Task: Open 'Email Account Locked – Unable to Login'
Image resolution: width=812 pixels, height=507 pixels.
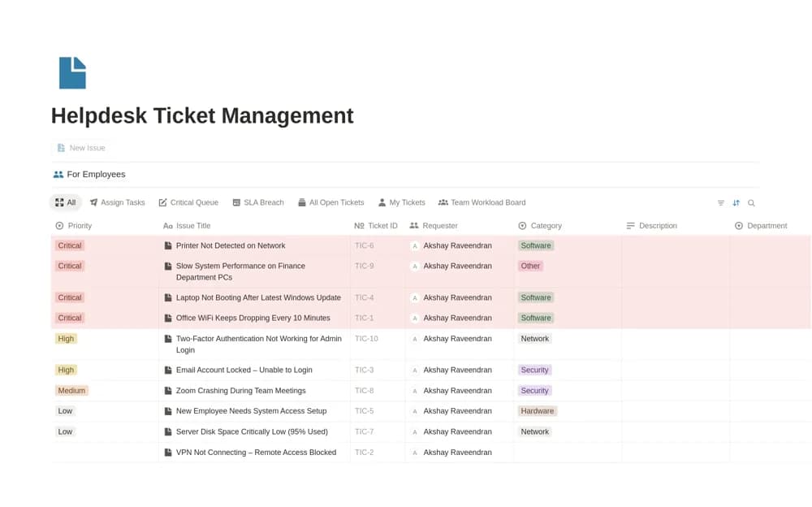Action: click(244, 370)
